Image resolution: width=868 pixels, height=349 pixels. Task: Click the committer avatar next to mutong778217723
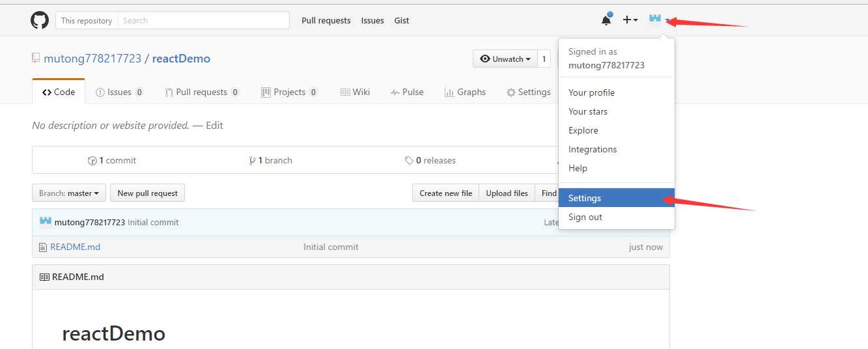tap(46, 221)
